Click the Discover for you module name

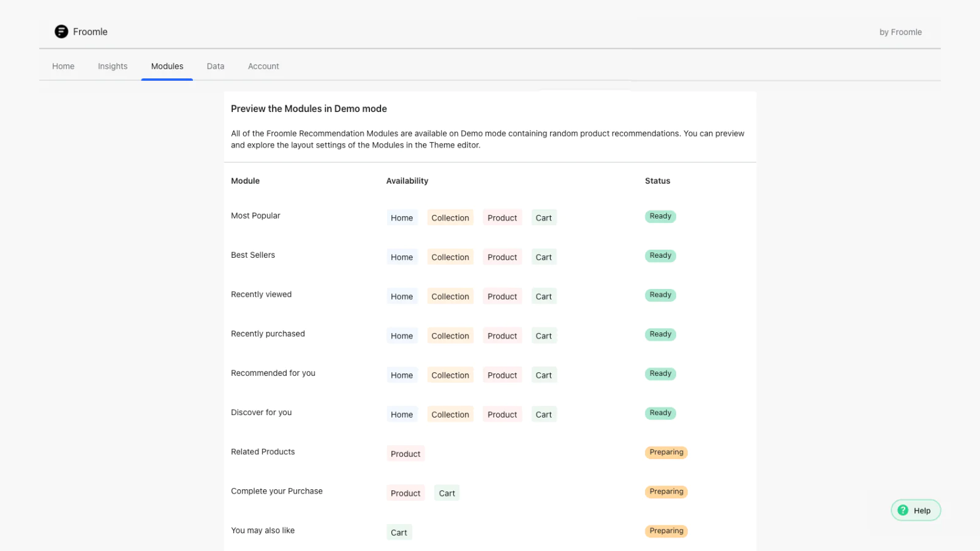click(x=262, y=413)
